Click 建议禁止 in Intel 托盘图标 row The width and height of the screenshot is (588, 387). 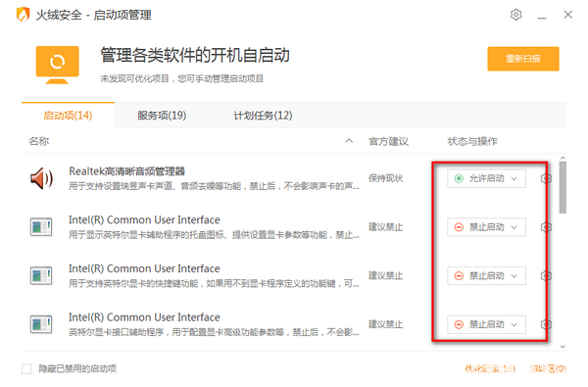point(385,227)
